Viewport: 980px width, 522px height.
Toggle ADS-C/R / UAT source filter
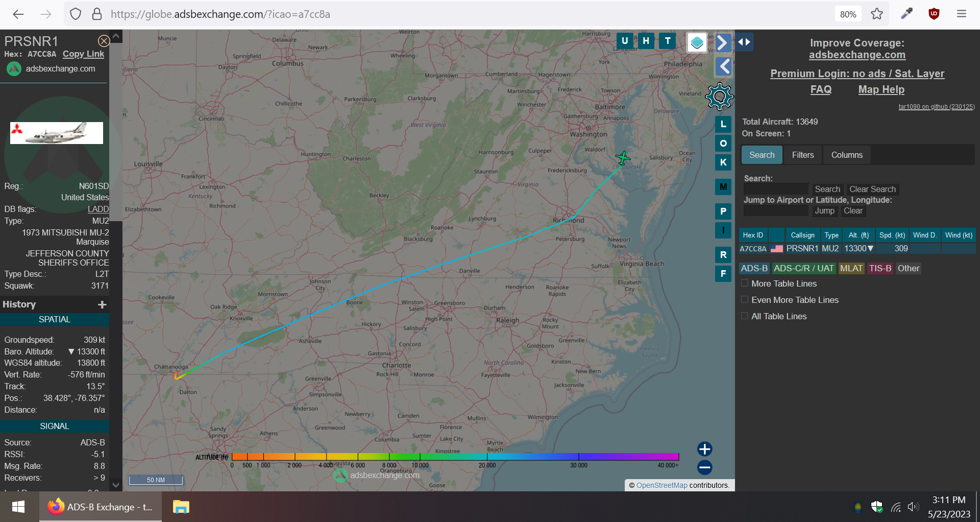pos(804,269)
